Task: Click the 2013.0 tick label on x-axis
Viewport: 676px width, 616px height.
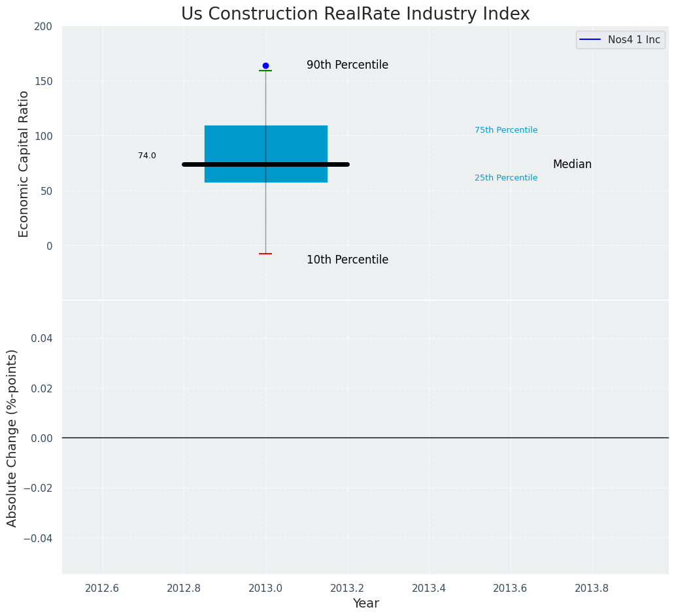Action: 265,588
